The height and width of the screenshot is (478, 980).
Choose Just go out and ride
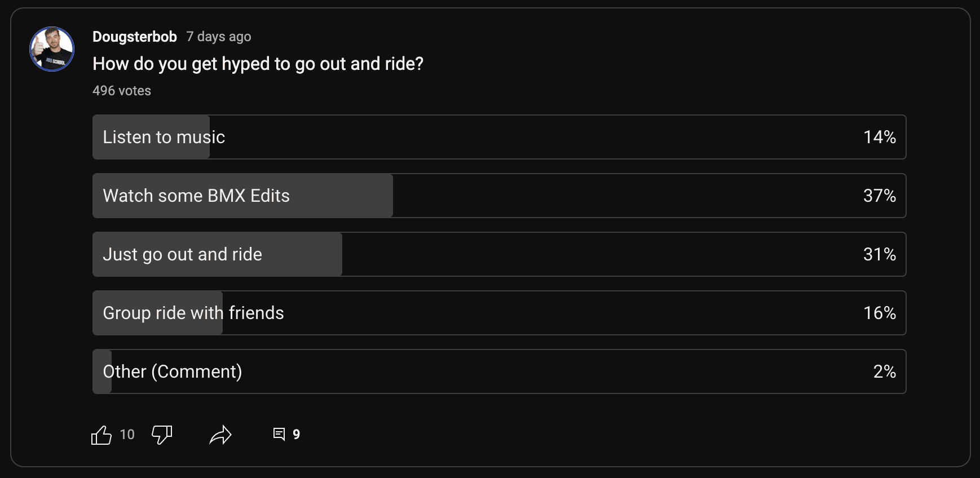pos(499,254)
